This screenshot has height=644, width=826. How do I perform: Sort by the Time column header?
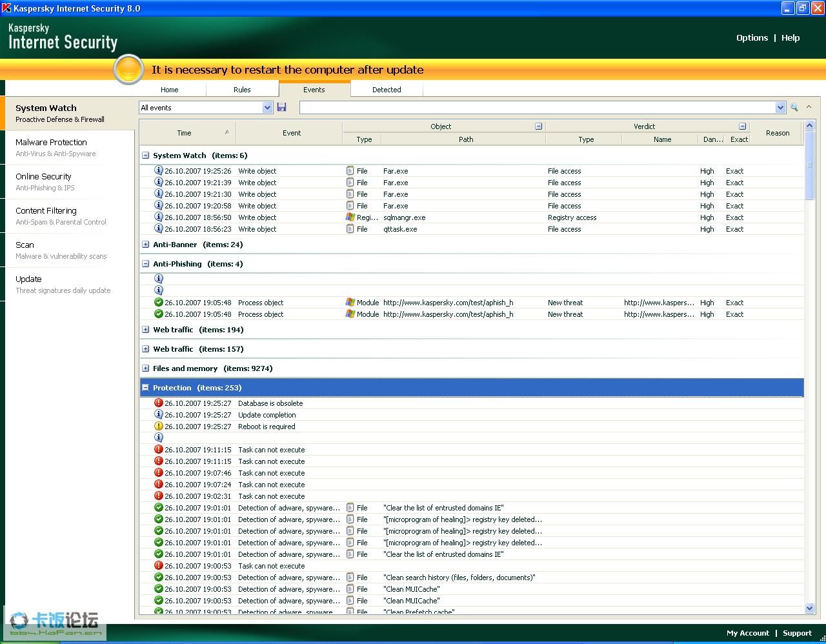[x=187, y=133]
